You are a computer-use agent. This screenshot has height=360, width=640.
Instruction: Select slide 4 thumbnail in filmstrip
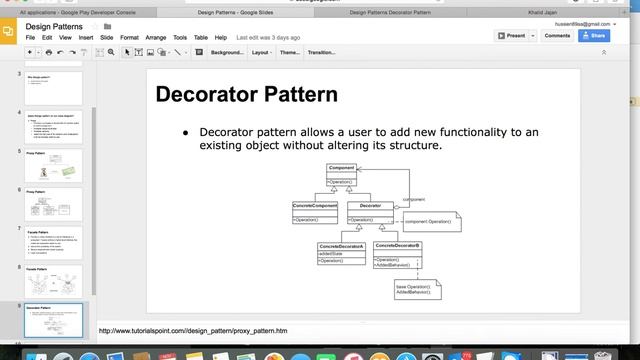(53, 127)
